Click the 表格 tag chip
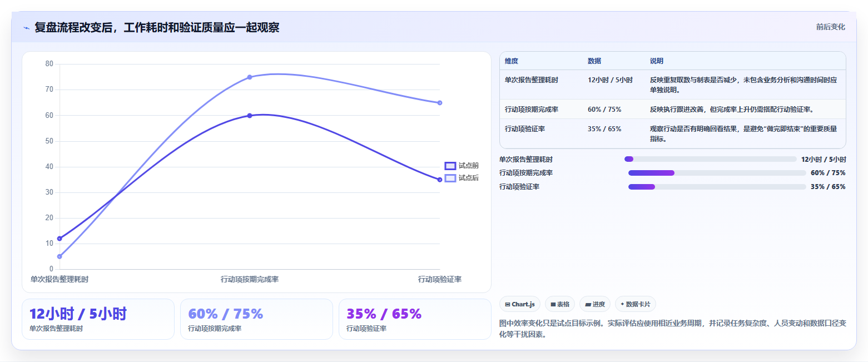The image size is (868, 362). click(x=560, y=304)
